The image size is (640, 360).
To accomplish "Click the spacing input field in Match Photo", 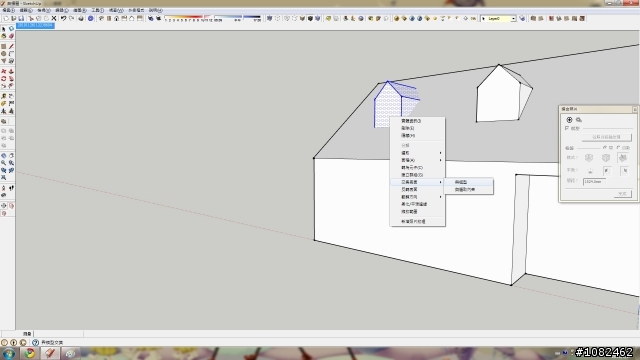I will tap(594, 181).
